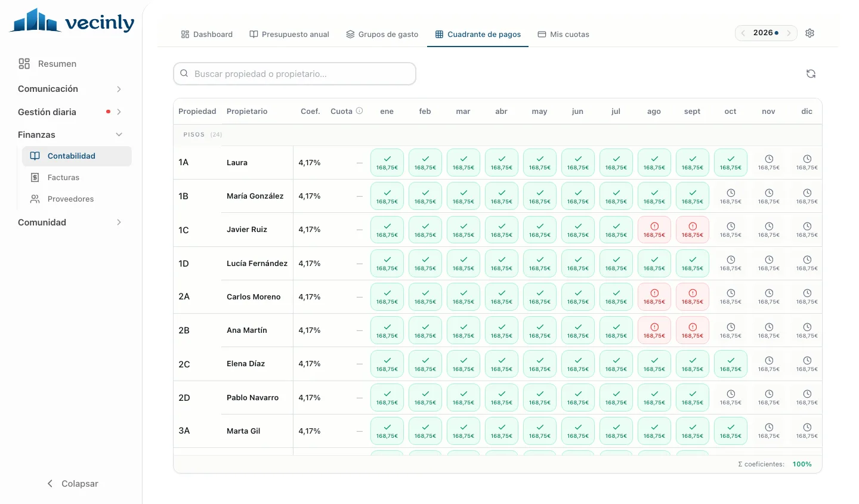The width and height of the screenshot is (859, 504).
Task: Click the Coef. column header
Action: click(310, 112)
